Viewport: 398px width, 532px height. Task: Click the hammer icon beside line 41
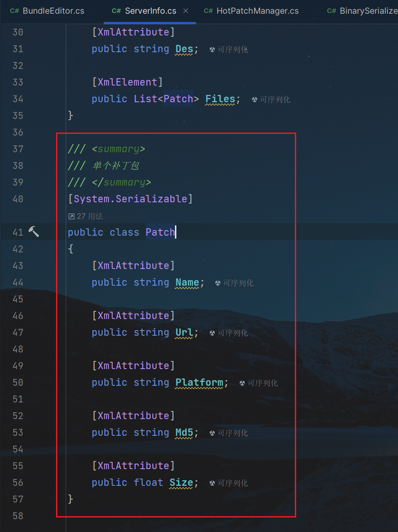33,232
